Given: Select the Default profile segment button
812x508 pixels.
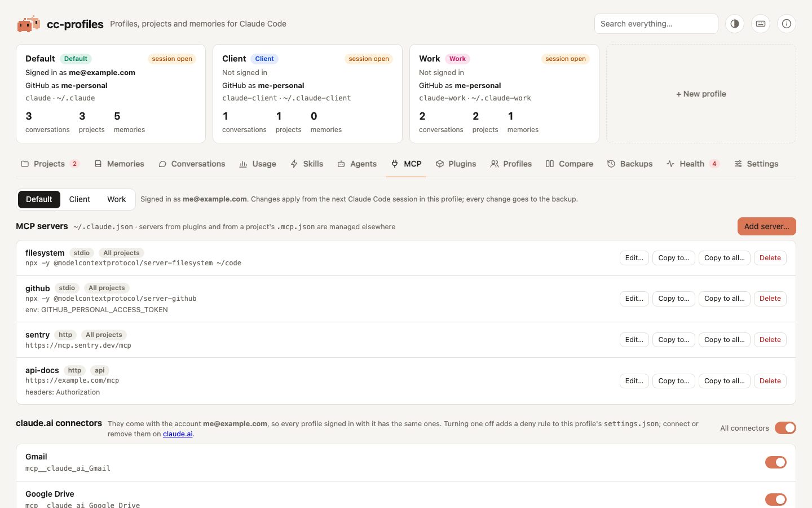Looking at the screenshot, I should (39, 199).
